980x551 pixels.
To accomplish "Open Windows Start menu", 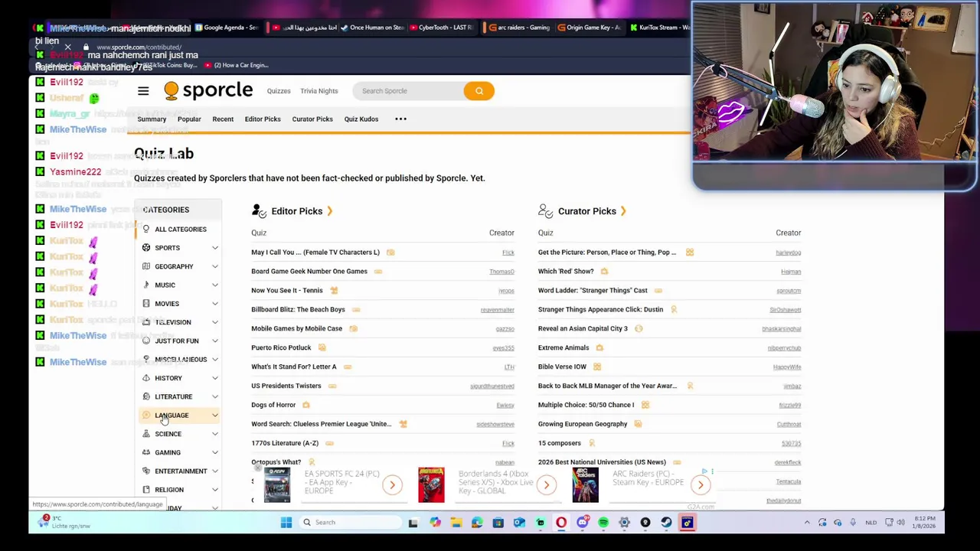I will click(286, 523).
